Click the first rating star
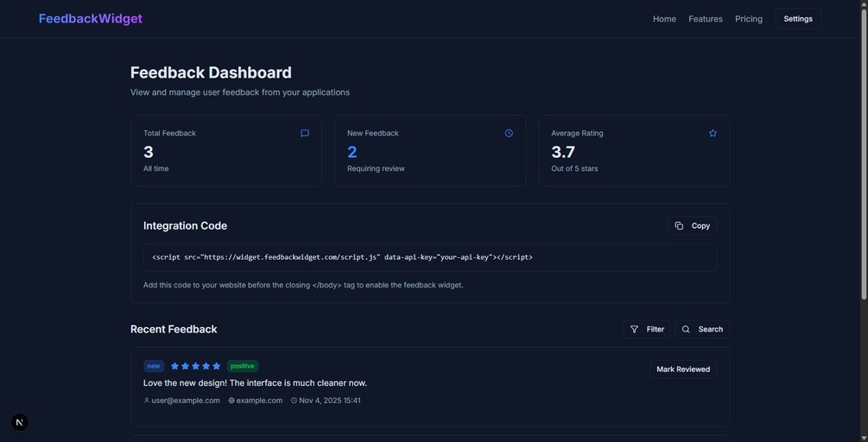Image resolution: width=868 pixels, height=442 pixels. (x=175, y=366)
